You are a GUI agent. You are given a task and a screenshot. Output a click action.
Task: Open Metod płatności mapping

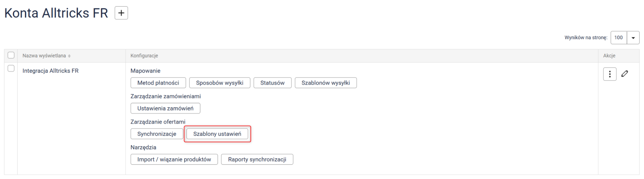click(158, 83)
